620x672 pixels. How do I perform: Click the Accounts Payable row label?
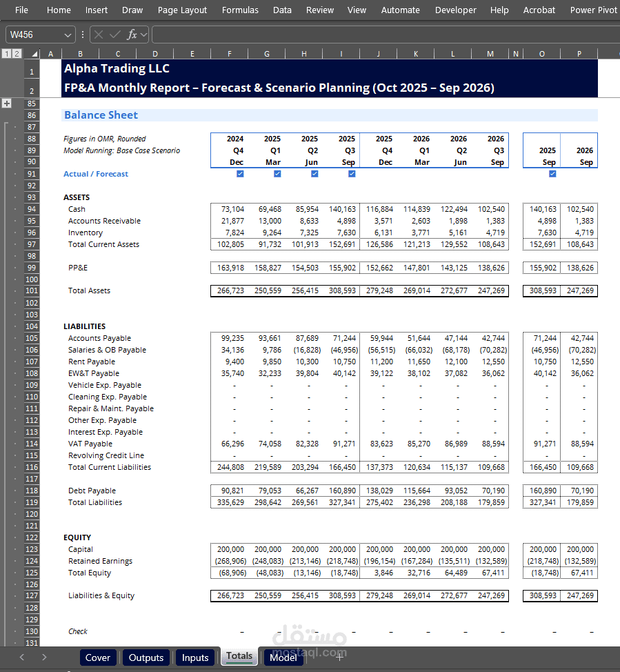tap(99, 338)
